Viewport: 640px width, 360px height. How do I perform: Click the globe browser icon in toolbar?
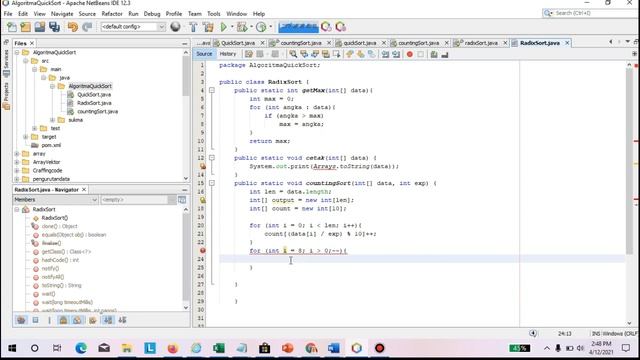pos(176,27)
